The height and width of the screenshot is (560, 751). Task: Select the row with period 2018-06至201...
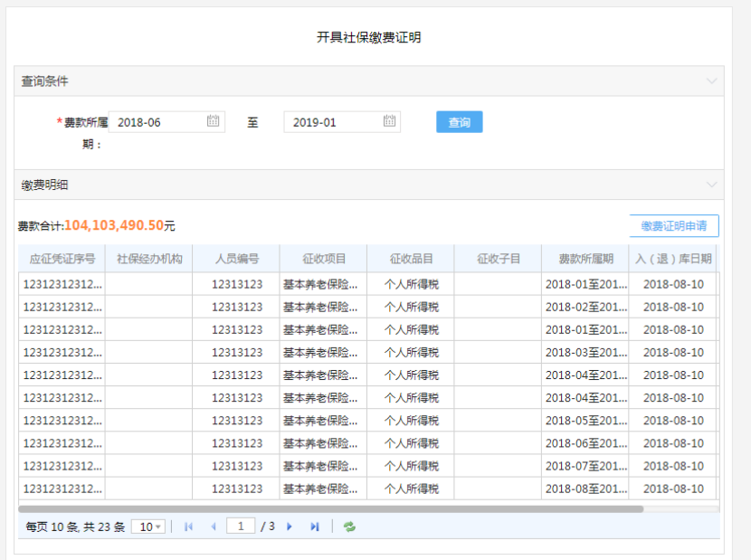pos(368,443)
